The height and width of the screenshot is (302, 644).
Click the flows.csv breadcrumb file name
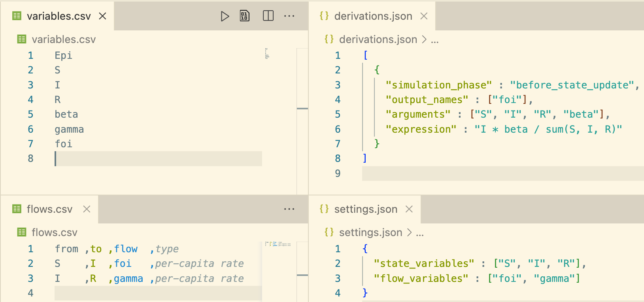tap(54, 233)
